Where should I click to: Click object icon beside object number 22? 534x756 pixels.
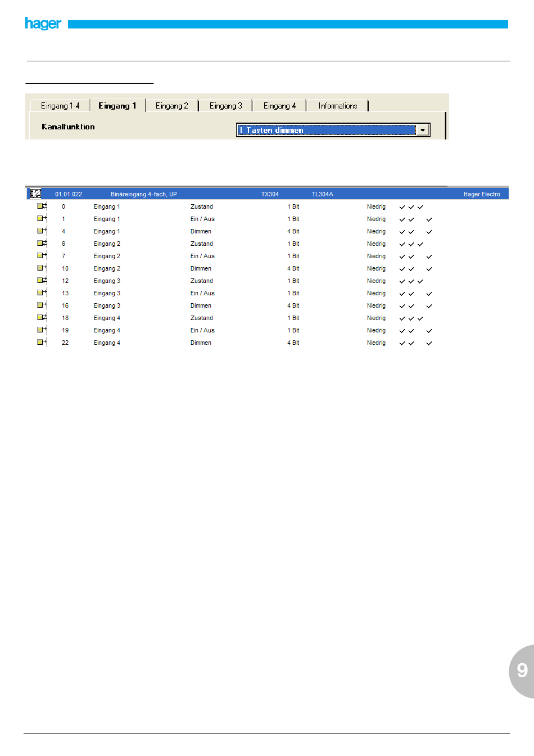point(42,343)
